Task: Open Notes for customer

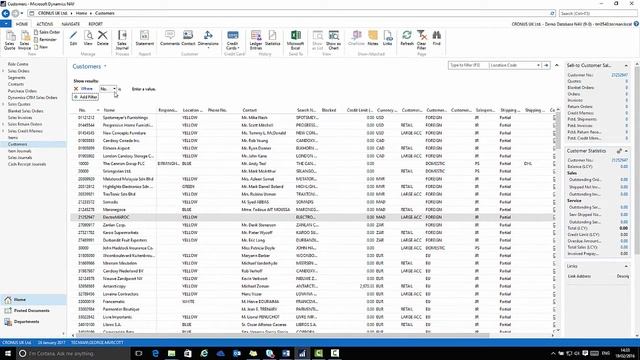Action: pyautogui.click(x=373, y=38)
